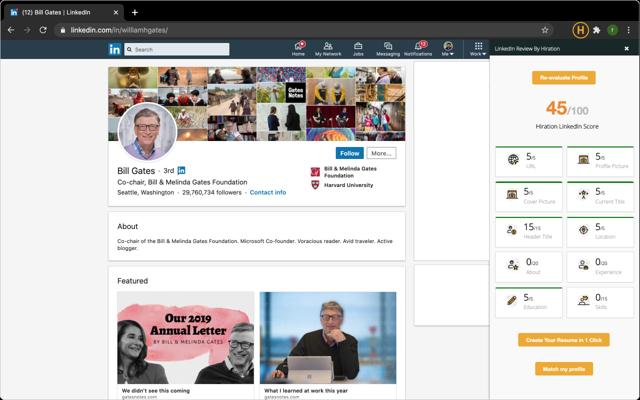
Task: Expand the Work apps dropdown
Action: pos(478,49)
